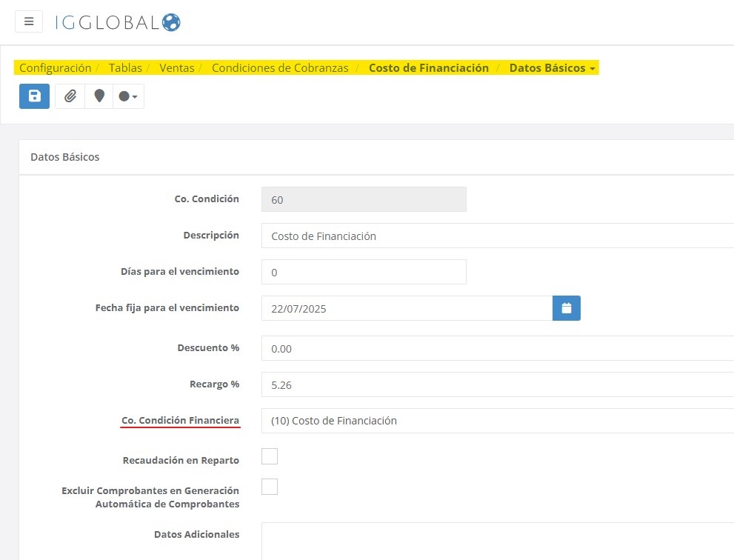Open the Co. Condición Financiera selector field
The image size is (734, 560).
tap(498, 421)
